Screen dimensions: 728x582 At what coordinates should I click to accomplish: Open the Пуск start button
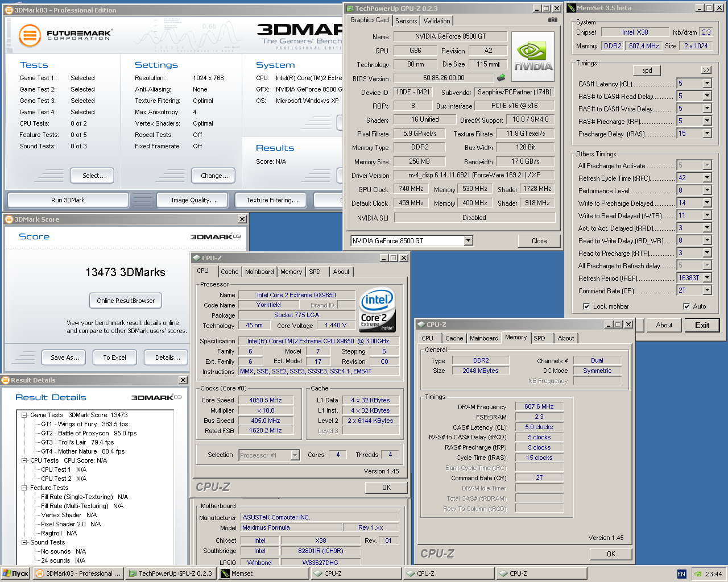(x=15, y=573)
